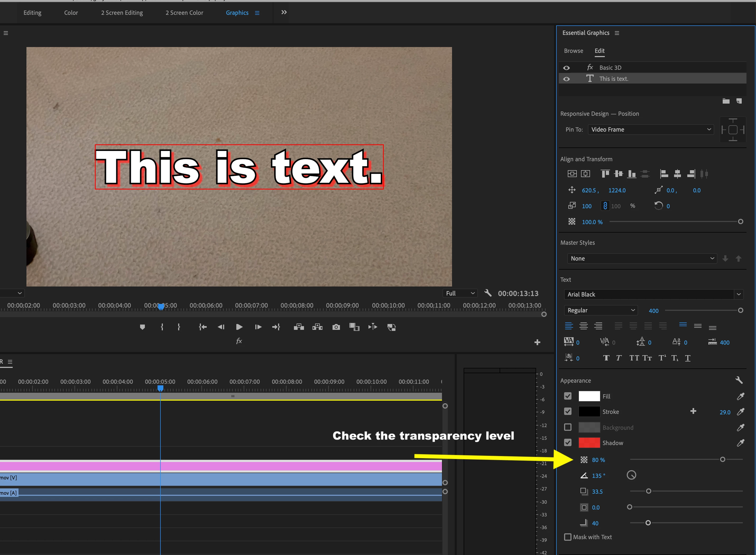The width and height of the screenshot is (756, 555).
Task: Click shadow angle dial control
Action: click(x=631, y=475)
